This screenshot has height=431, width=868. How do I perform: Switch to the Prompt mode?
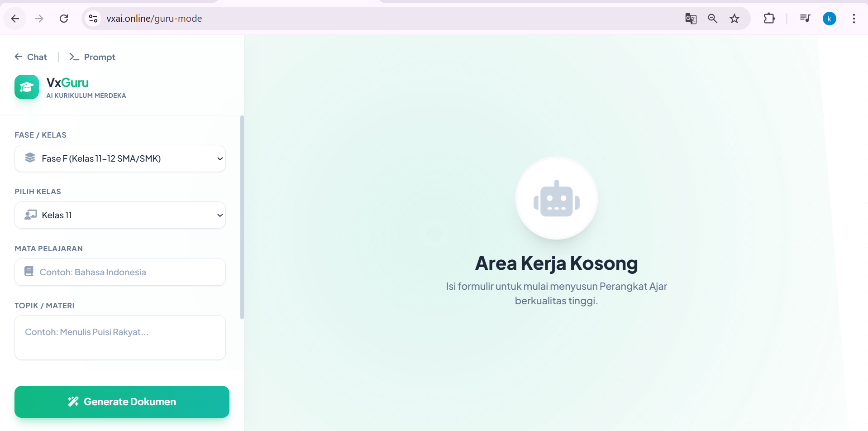(x=92, y=57)
